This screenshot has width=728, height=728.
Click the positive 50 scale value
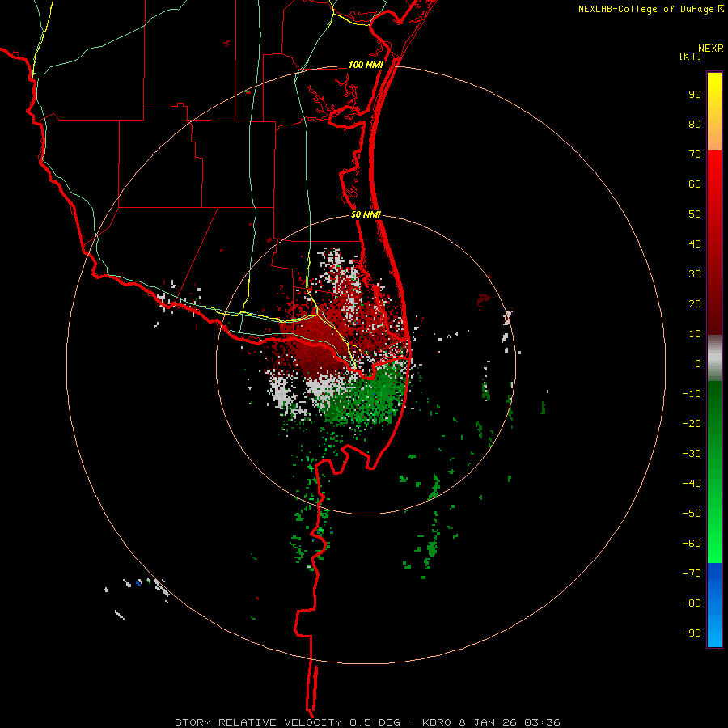695,214
